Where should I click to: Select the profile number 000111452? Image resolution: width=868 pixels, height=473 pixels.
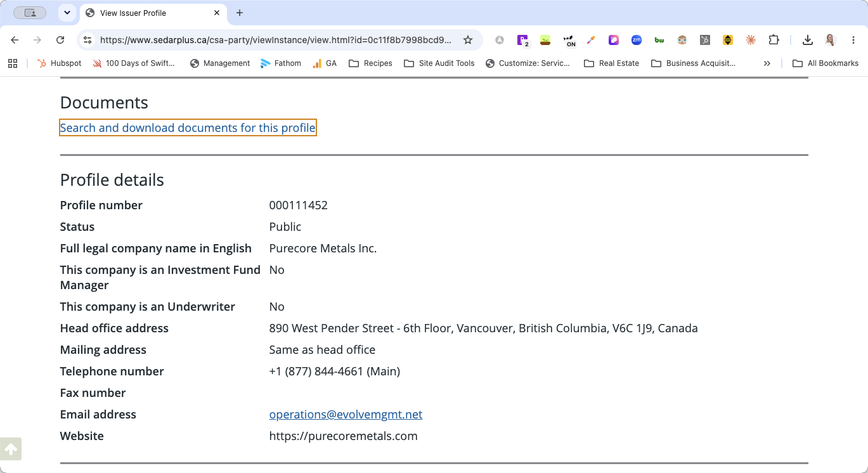pyautogui.click(x=299, y=205)
